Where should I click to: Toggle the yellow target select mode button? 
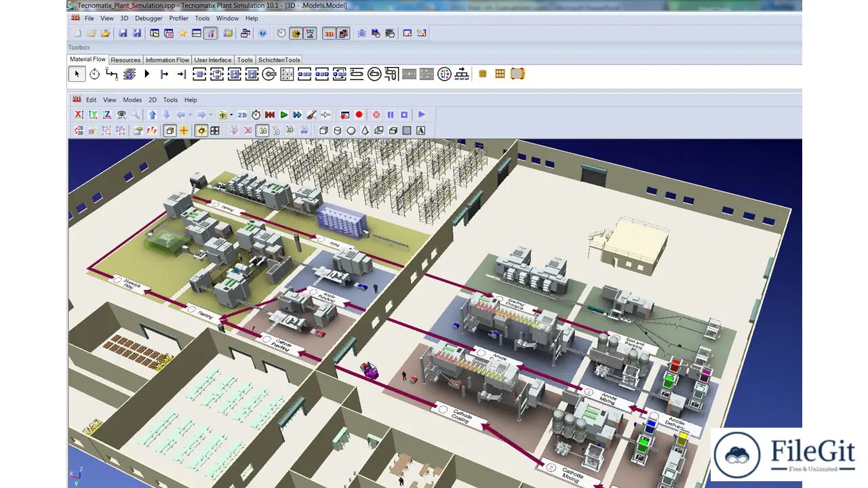click(201, 131)
